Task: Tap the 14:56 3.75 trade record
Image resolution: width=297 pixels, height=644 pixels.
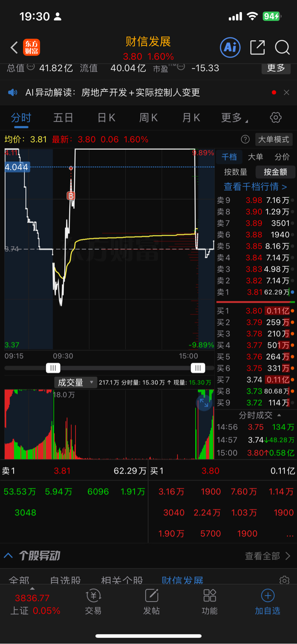Action: click(x=255, y=427)
